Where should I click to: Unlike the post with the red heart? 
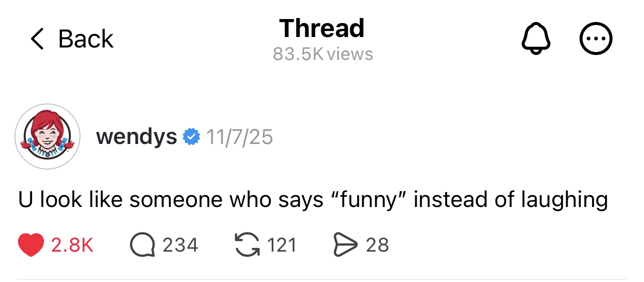pyautogui.click(x=31, y=245)
